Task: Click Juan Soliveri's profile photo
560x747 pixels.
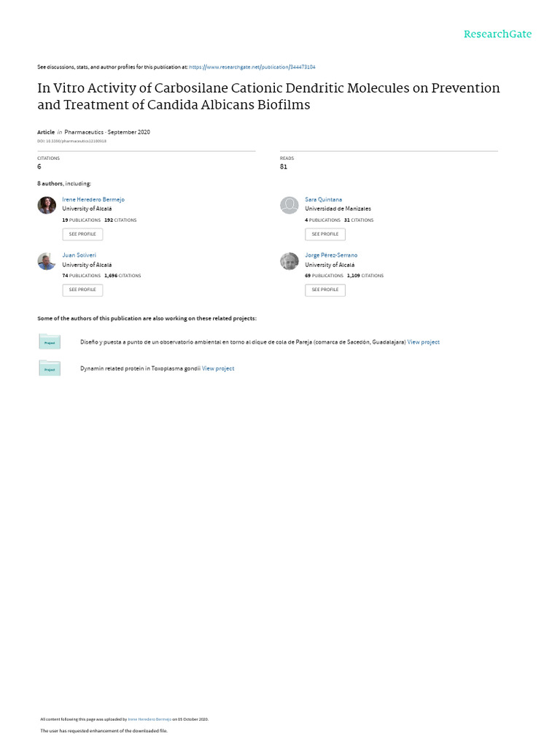Action: [47, 261]
